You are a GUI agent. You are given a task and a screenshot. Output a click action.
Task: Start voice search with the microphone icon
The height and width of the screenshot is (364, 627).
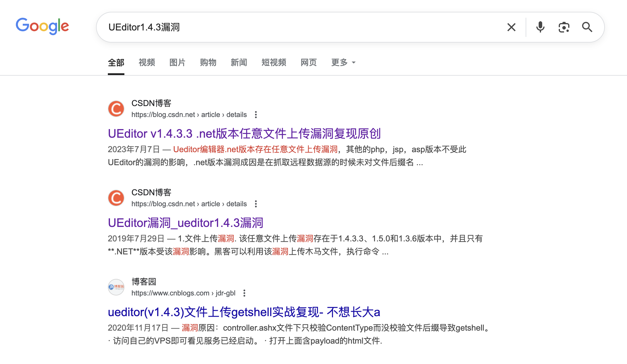coord(540,27)
